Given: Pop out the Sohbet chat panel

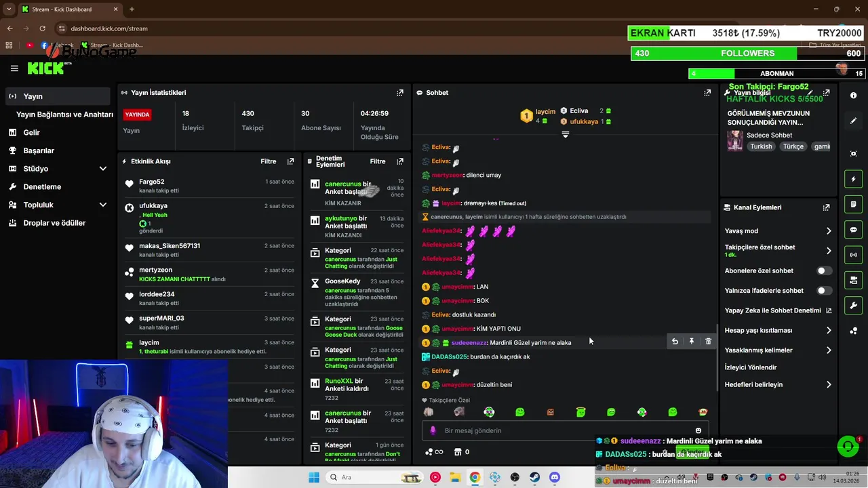Looking at the screenshot, I should coord(707,93).
